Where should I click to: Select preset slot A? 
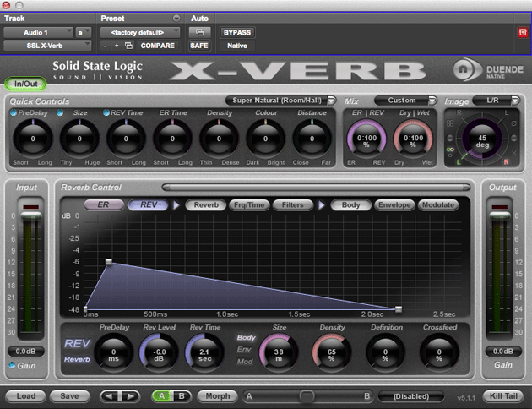pyautogui.click(x=162, y=396)
